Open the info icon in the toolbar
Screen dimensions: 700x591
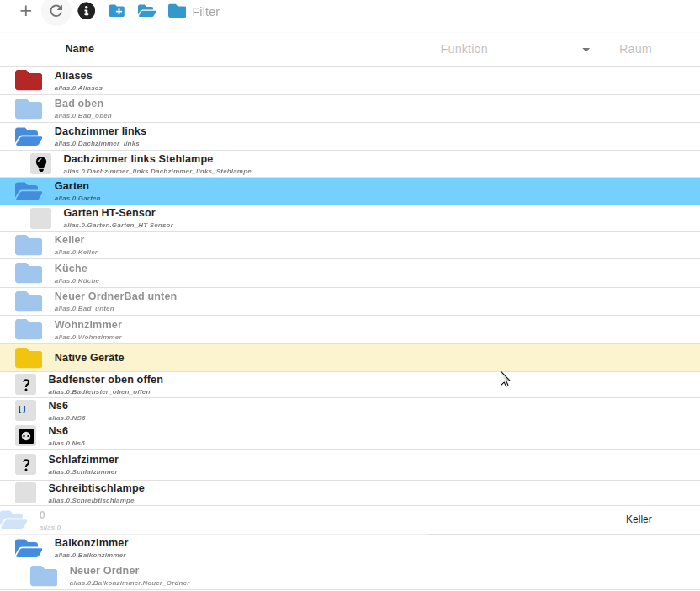tap(86, 11)
